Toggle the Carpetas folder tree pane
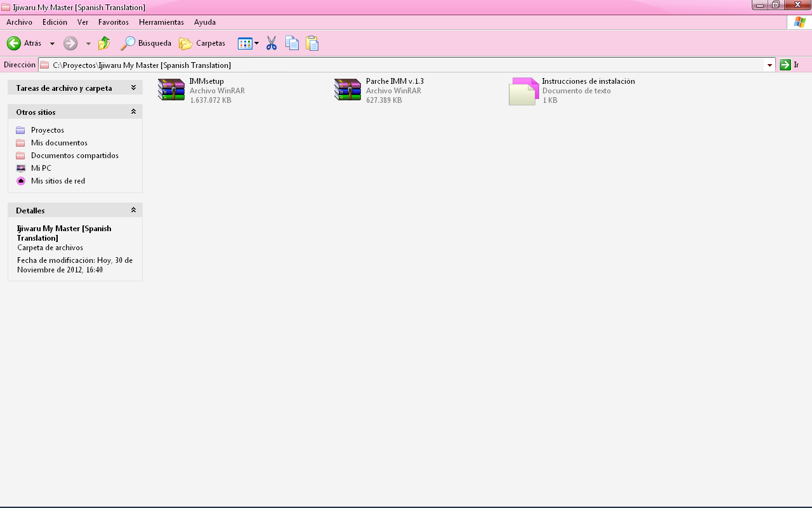The width and height of the screenshot is (812, 508). (202, 43)
